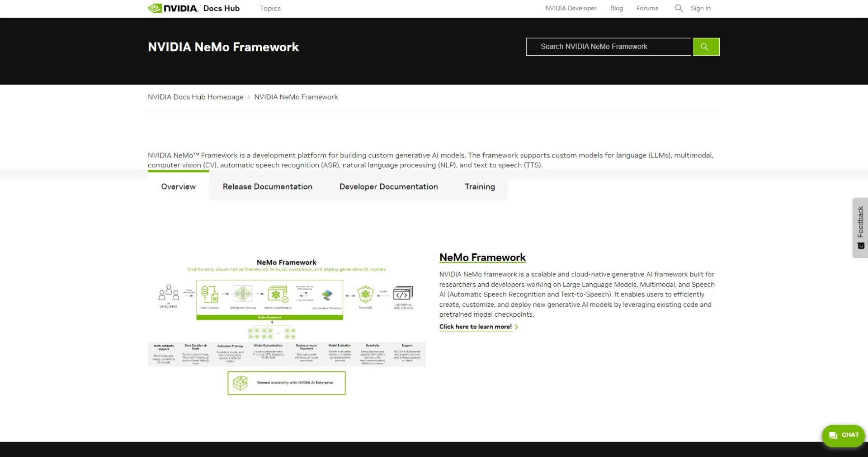Go to the Blog link
This screenshot has width=868, height=457.
(x=616, y=8)
